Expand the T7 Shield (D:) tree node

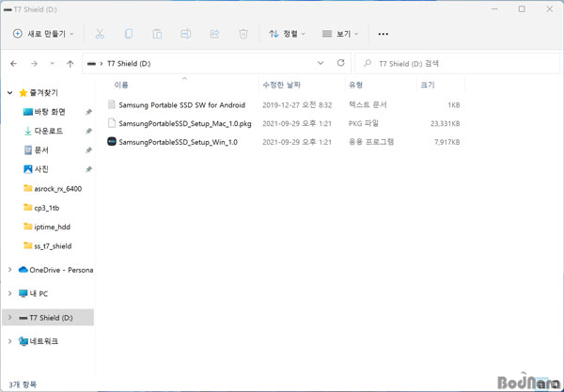(x=10, y=318)
